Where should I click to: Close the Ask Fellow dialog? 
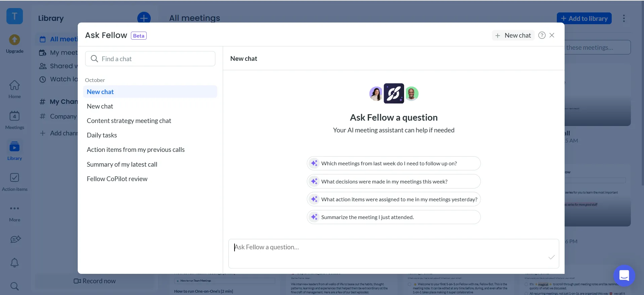tap(552, 35)
